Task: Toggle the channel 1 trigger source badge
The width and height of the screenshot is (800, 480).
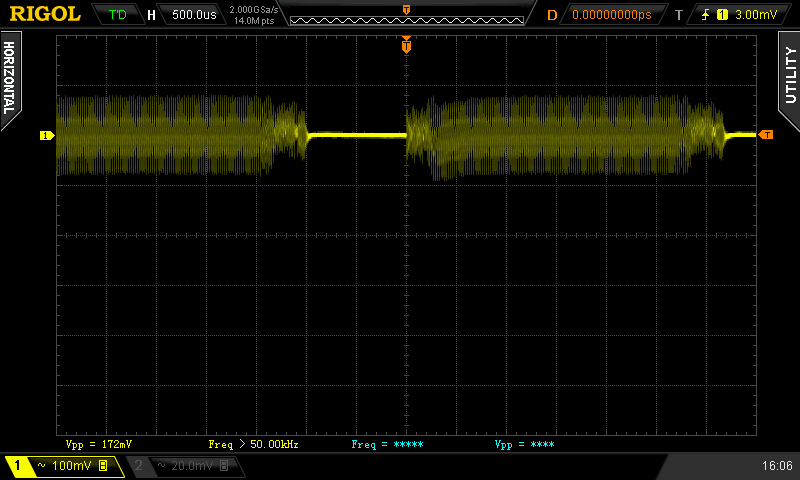Action: tap(723, 15)
